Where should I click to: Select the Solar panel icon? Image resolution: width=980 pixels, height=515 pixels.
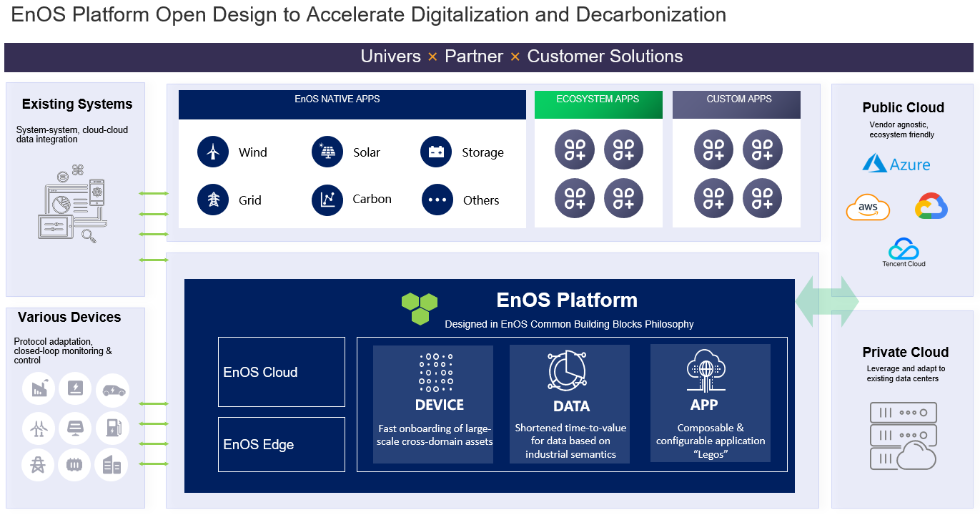(327, 152)
